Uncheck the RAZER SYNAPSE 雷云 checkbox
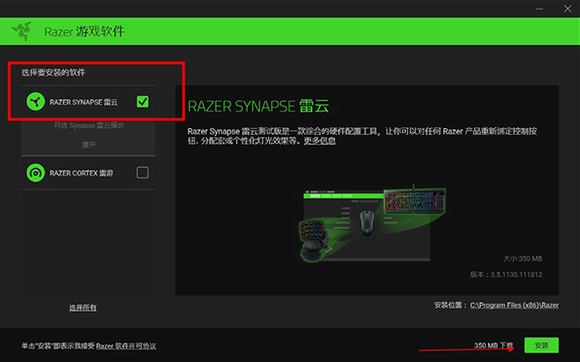This screenshot has width=580, height=362. [x=143, y=102]
